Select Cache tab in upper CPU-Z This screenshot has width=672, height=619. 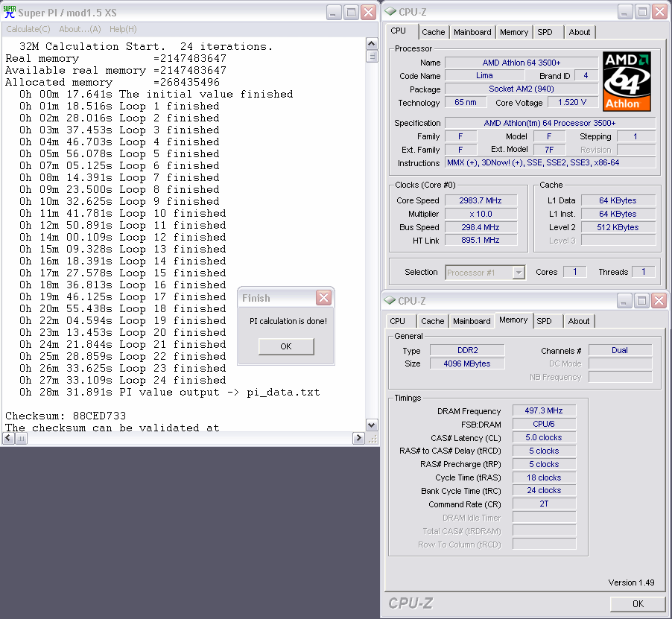[434, 32]
